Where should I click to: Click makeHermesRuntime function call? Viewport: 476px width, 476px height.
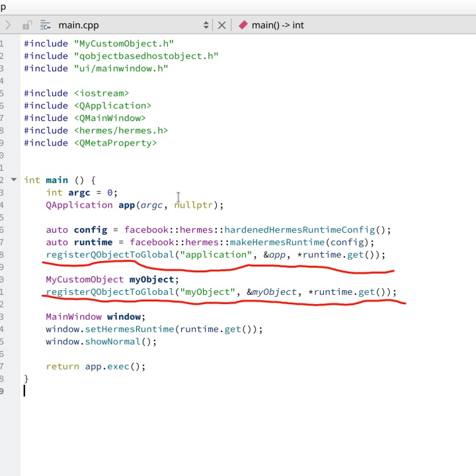point(278,242)
